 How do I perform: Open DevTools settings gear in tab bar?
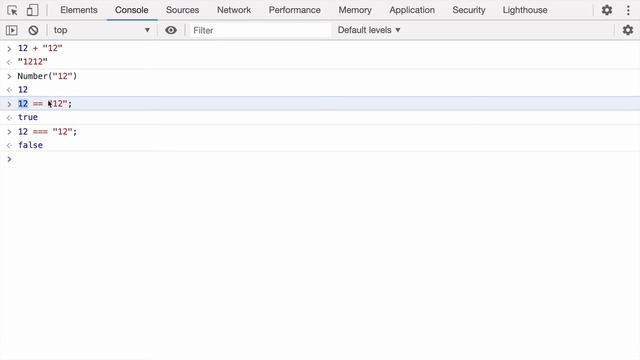point(607,10)
